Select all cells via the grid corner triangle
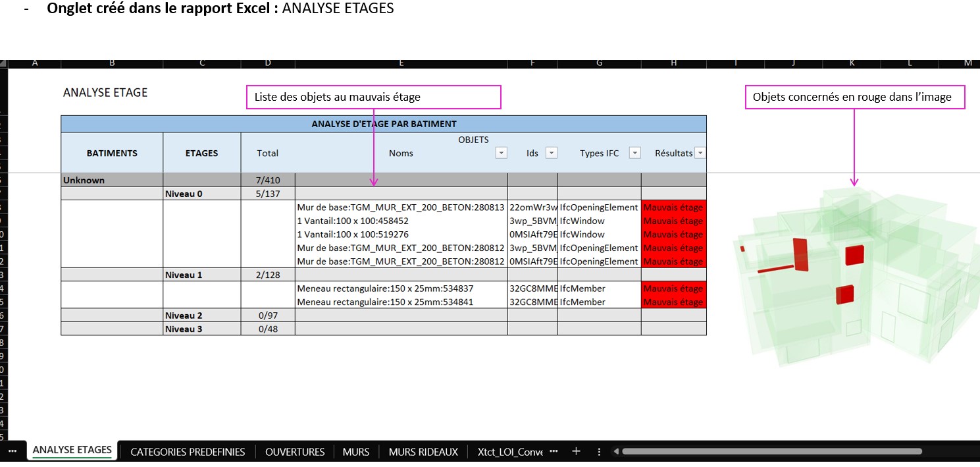Image resolution: width=980 pixels, height=467 pixels. pos(5,63)
